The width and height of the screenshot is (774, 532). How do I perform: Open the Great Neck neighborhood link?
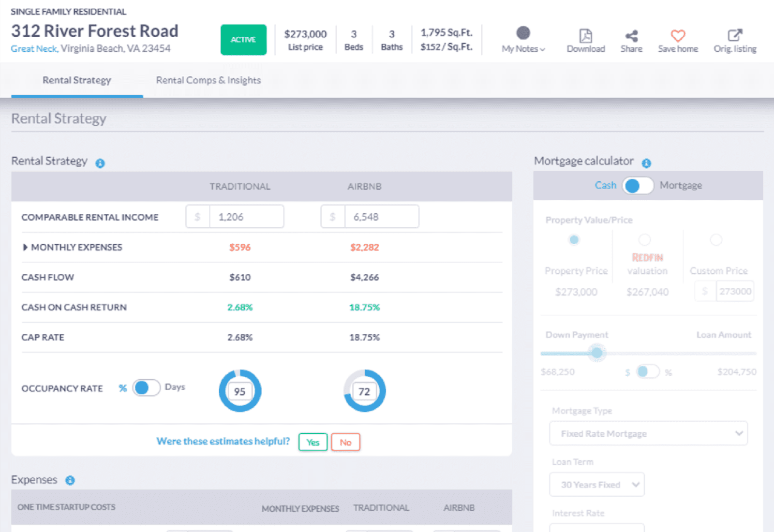[34, 49]
